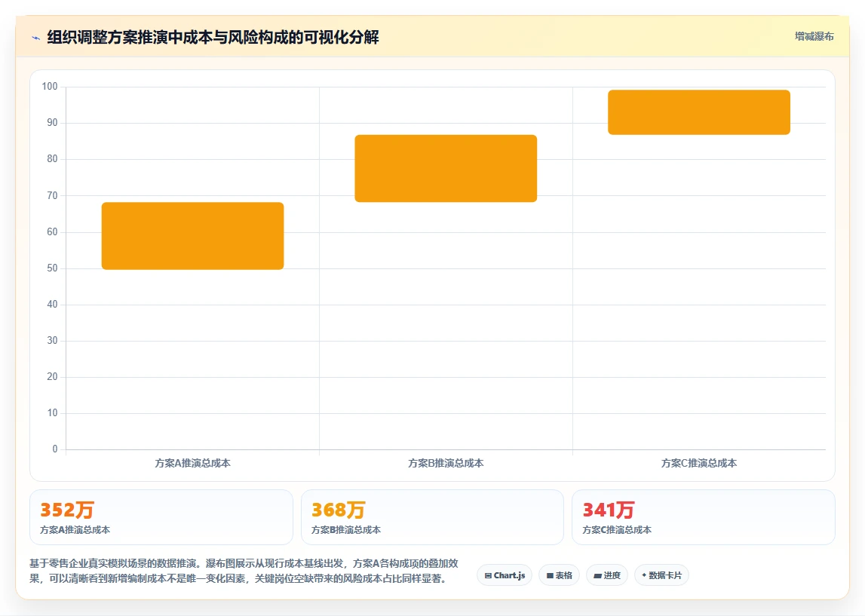865x616 pixels.
Task: Click the 方案C推演总成本 caption under 341万
Action: pyautogui.click(x=617, y=530)
